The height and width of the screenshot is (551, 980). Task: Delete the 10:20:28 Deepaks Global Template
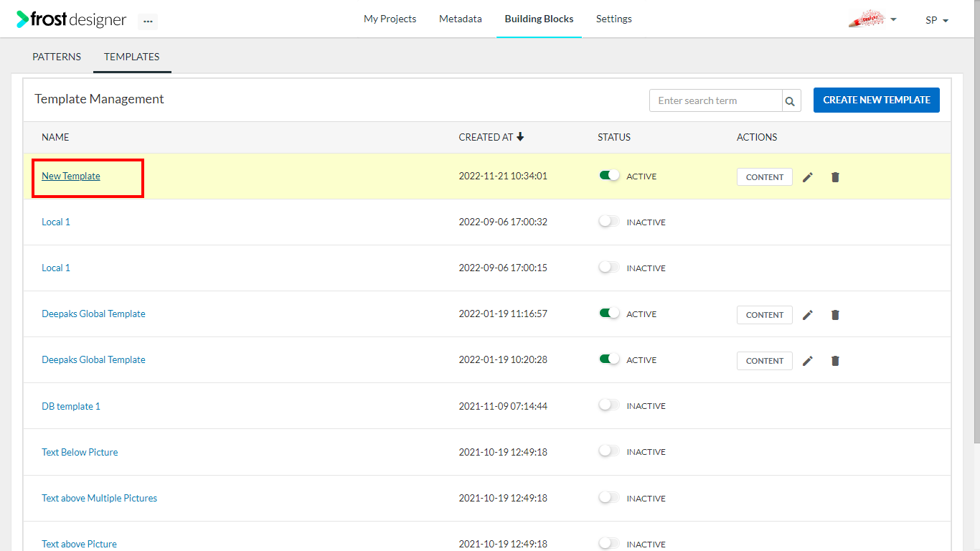pyautogui.click(x=835, y=361)
